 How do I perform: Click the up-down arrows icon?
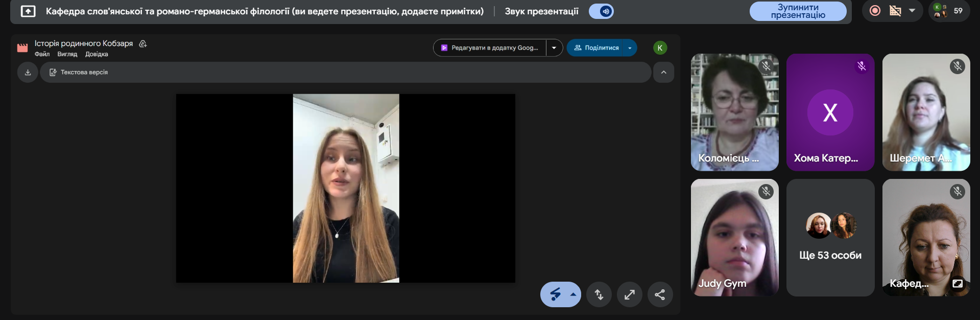(599, 294)
